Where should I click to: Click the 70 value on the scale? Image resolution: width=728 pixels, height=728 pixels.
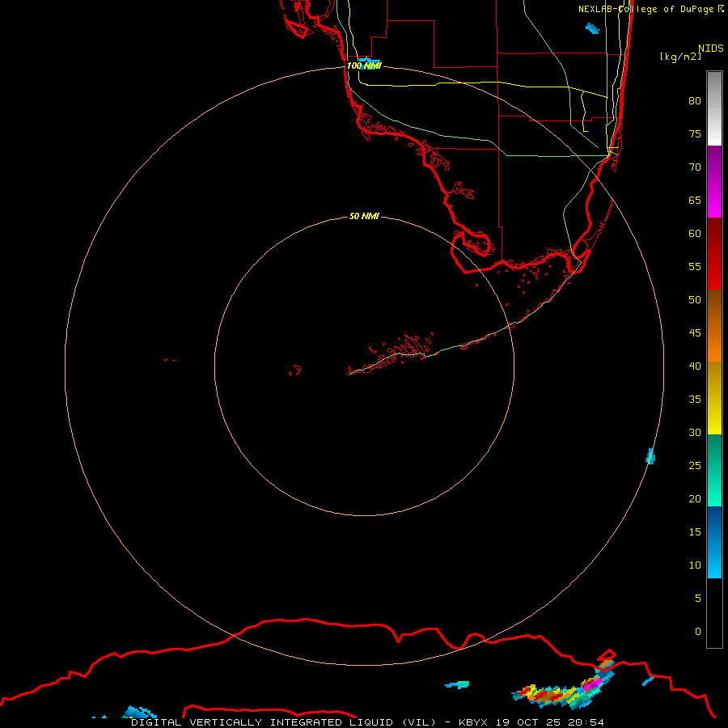tap(695, 167)
